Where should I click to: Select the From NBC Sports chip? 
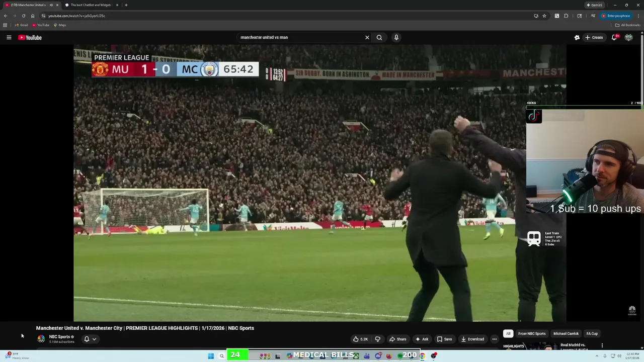(x=532, y=333)
